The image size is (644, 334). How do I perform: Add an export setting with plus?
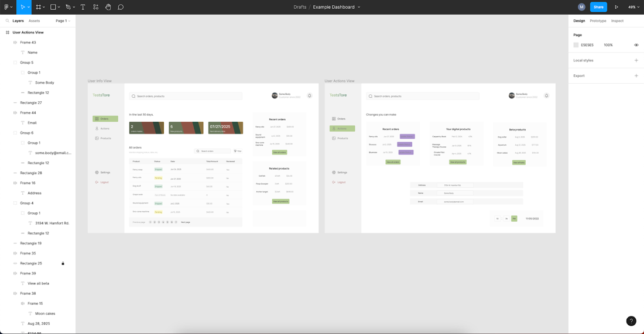[x=636, y=76]
